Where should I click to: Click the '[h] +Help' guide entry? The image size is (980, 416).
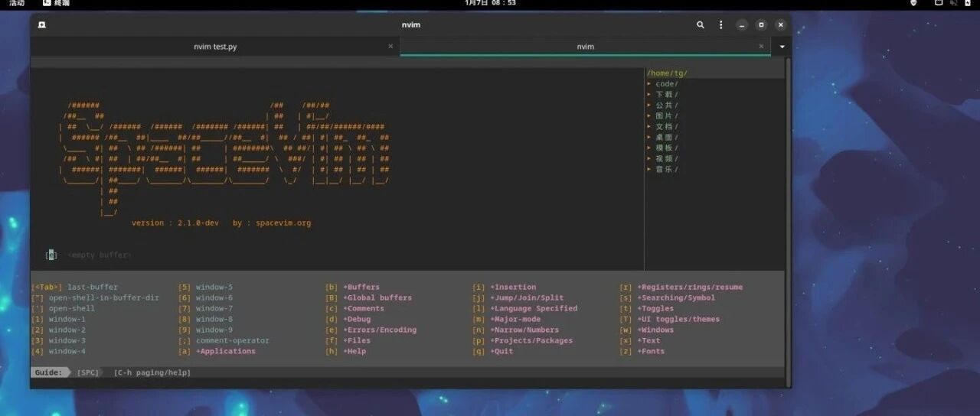coord(346,352)
